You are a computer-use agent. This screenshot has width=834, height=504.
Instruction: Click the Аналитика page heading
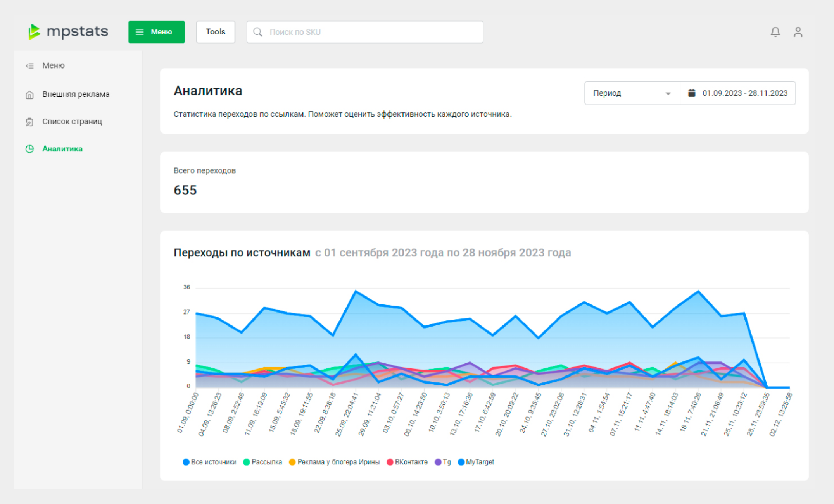pos(208,91)
